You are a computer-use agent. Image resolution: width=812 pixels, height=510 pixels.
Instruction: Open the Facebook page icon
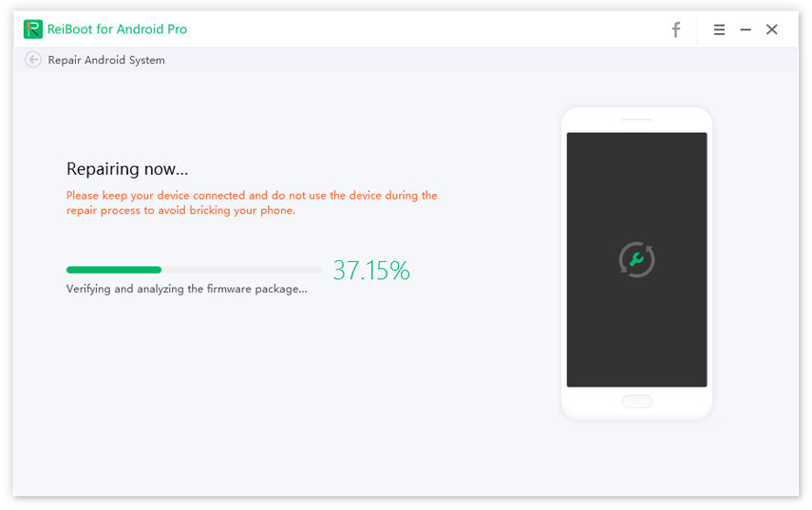pos(676,29)
